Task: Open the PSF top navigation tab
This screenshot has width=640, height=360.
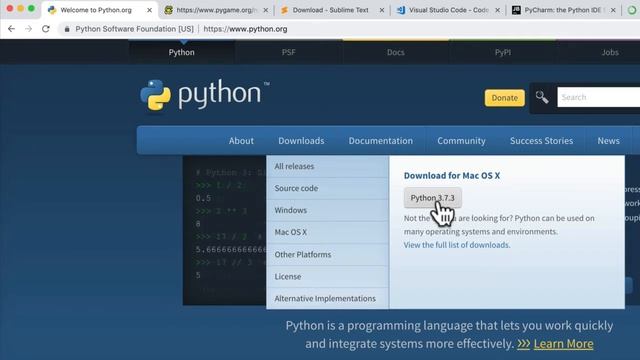Action: pyautogui.click(x=289, y=52)
